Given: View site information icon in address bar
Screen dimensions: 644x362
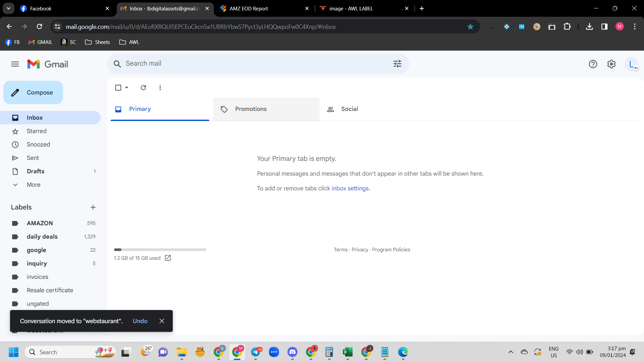Looking at the screenshot, I should click(57, 26).
